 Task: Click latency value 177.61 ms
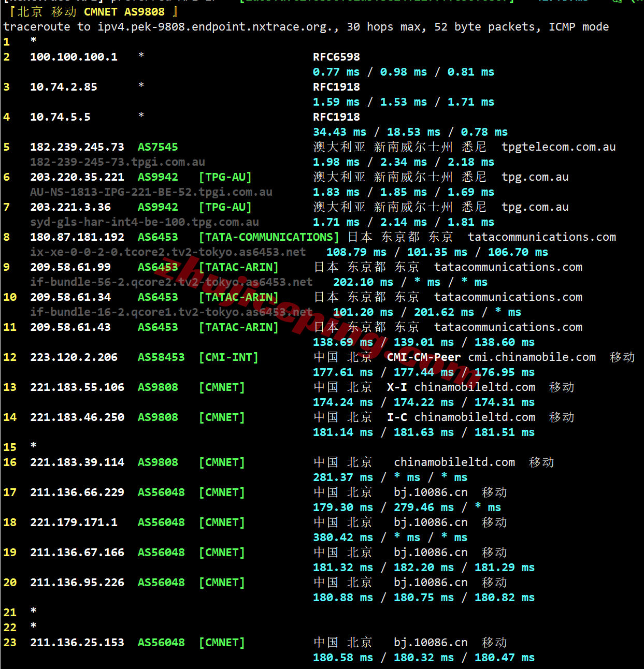coord(343,372)
